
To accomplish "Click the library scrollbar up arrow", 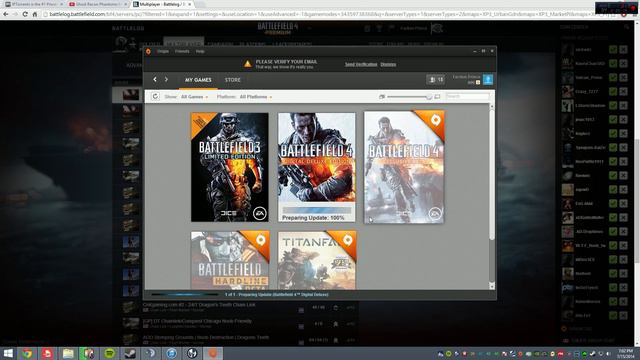I will click(x=492, y=107).
